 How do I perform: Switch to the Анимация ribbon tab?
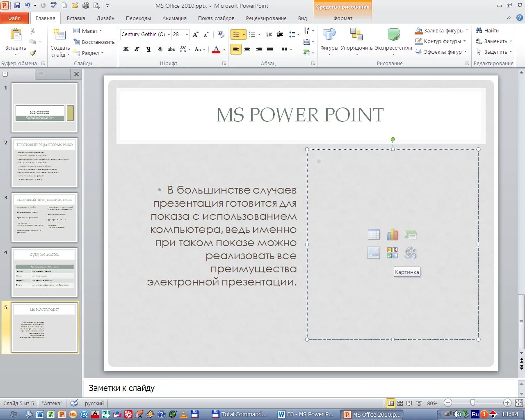click(174, 18)
